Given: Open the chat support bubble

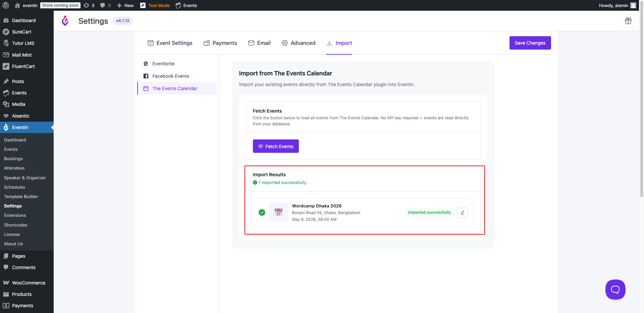Looking at the screenshot, I should (x=615, y=290).
